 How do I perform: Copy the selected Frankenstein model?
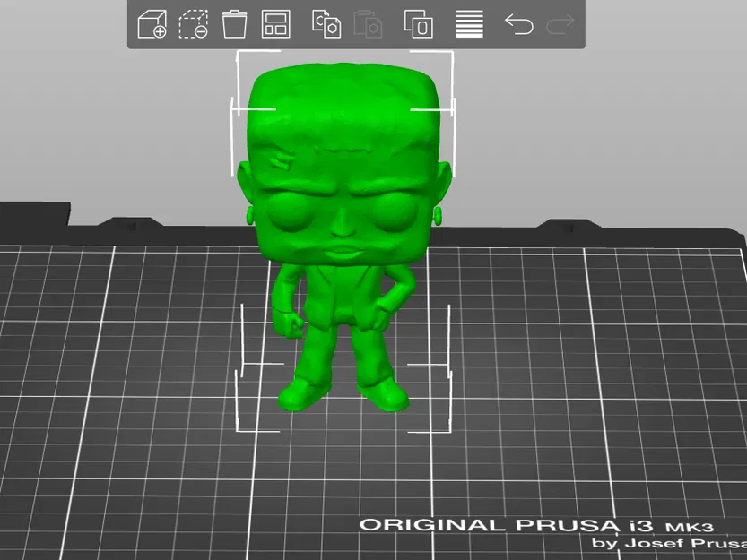click(325, 25)
